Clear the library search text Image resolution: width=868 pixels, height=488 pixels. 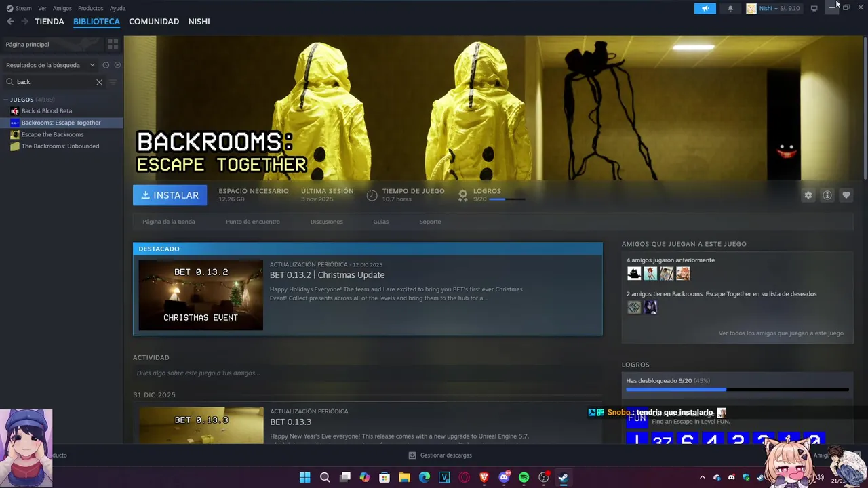[99, 82]
